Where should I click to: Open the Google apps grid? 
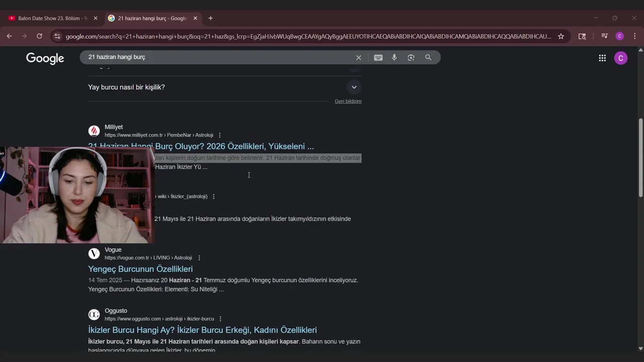coord(602,58)
